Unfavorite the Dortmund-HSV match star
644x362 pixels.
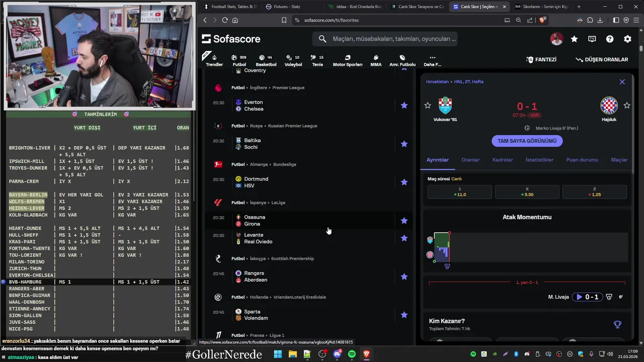[x=404, y=182]
